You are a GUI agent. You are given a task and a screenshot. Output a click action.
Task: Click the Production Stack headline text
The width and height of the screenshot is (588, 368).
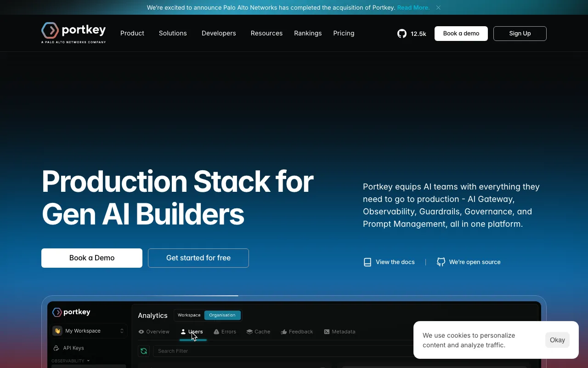coord(178,198)
